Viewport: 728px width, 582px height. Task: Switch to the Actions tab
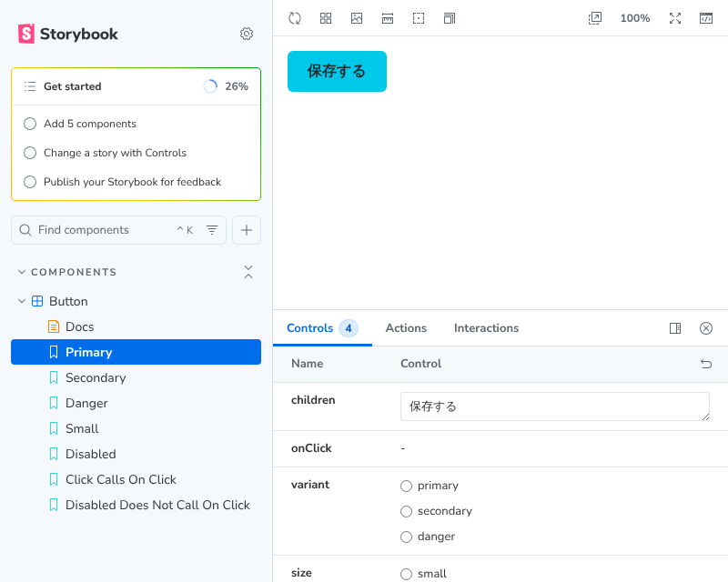406,328
